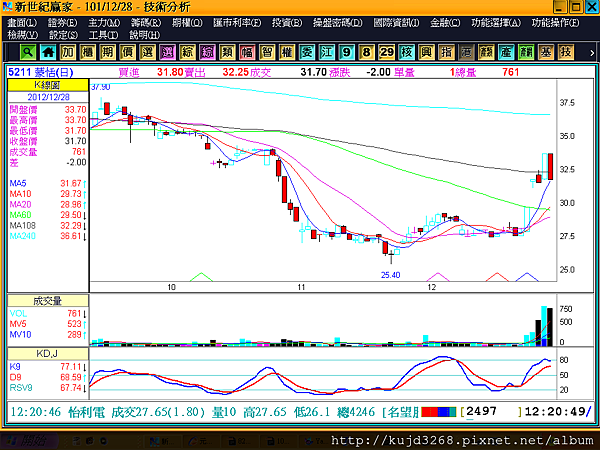
Task: Open the 金融(C) menu
Action: (445, 23)
